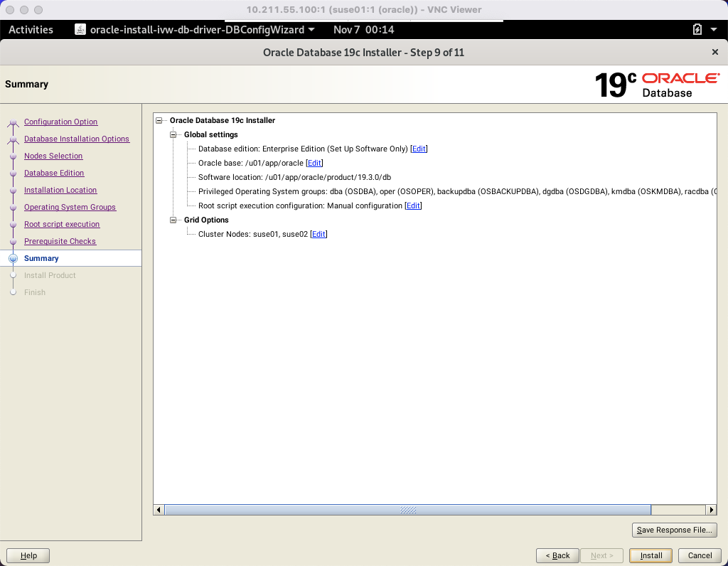Click the Configuration Option step marker
The height and width of the screenshot is (566, 728).
(x=13, y=122)
